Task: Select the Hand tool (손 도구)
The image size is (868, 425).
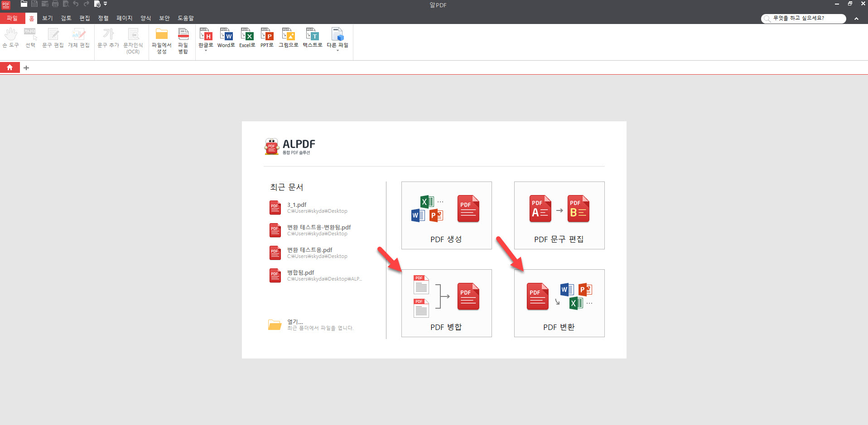Action: [x=11, y=38]
